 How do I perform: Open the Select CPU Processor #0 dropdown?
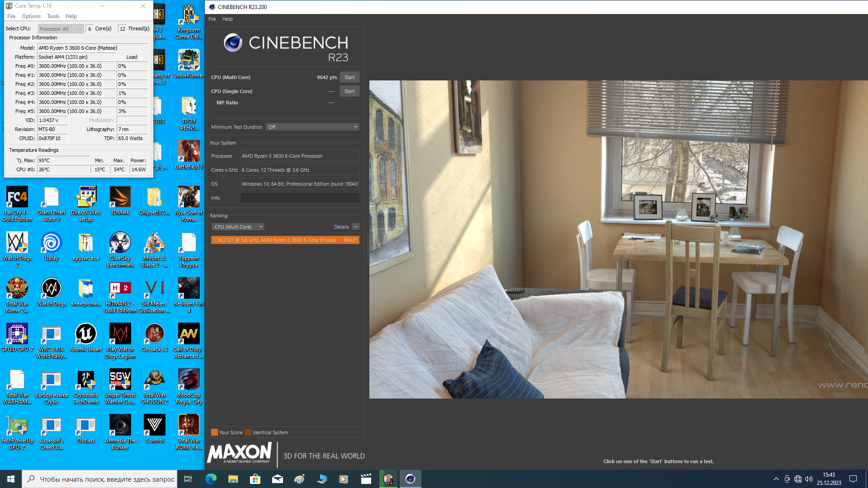pyautogui.click(x=61, y=29)
